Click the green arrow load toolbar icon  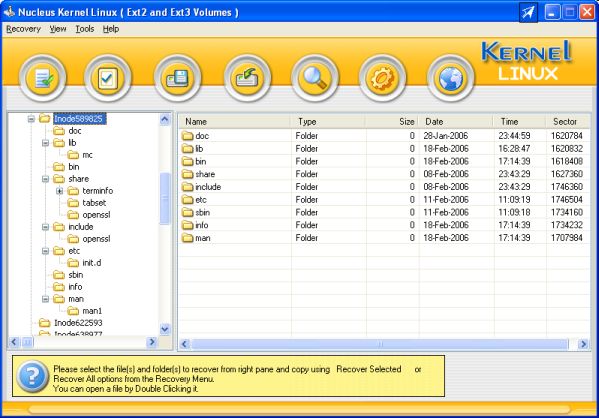[248, 78]
